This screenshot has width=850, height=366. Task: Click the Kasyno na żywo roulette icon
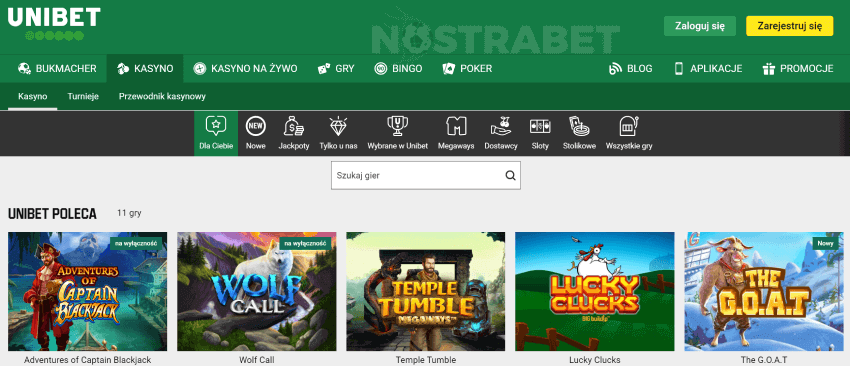tap(200, 69)
